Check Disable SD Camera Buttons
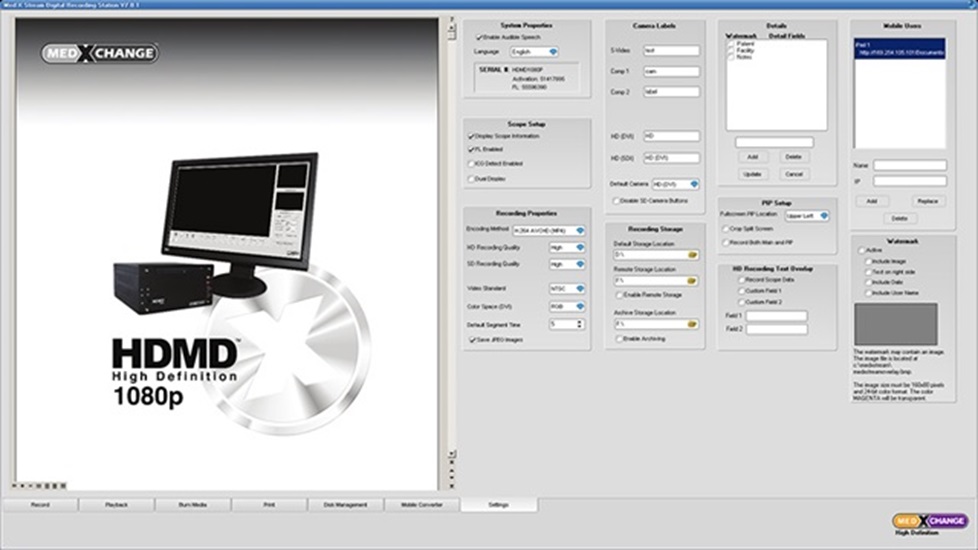The height and width of the screenshot is (550, 978). click(x=616, y=201)
